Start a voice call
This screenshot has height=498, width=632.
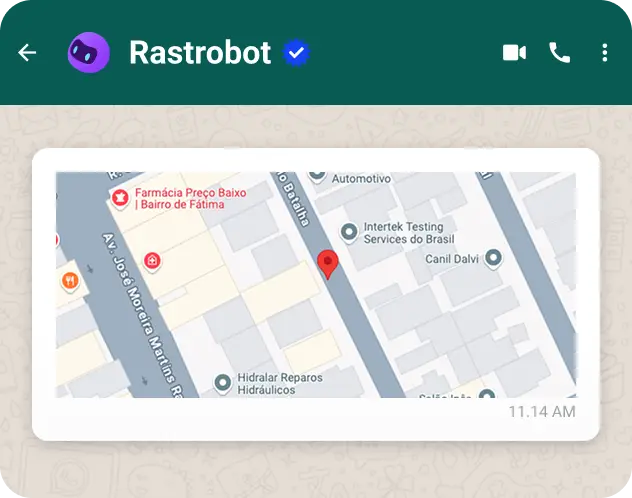tap(560, 53)
